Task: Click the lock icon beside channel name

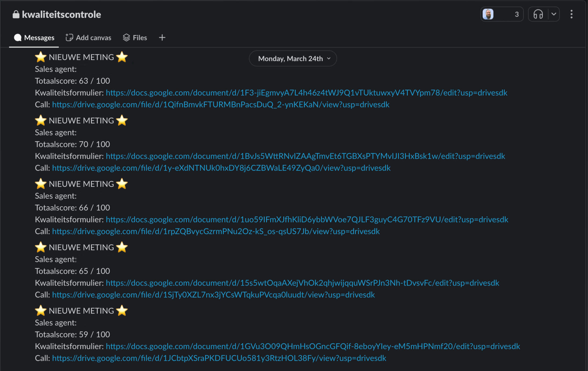Action: [16, 15]
